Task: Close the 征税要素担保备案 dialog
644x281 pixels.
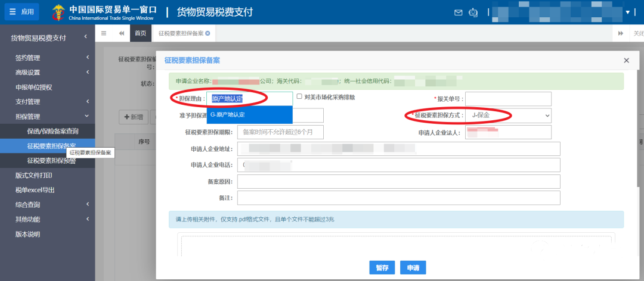Action: point(626,61)
